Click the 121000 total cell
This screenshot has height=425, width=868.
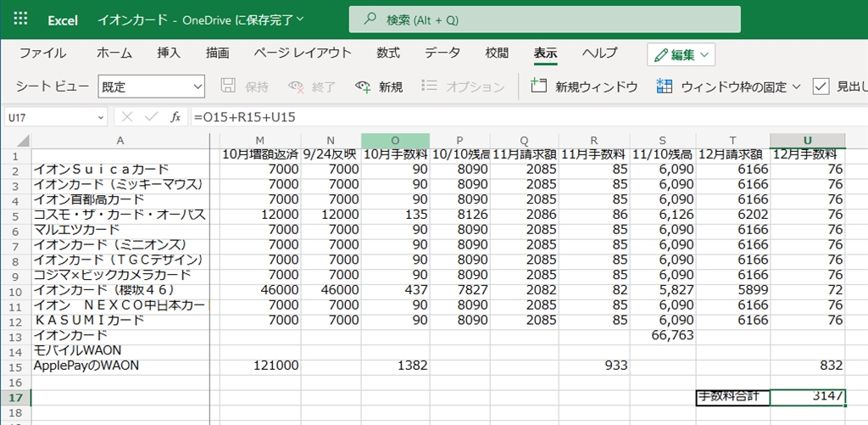(x=260, y=366)
